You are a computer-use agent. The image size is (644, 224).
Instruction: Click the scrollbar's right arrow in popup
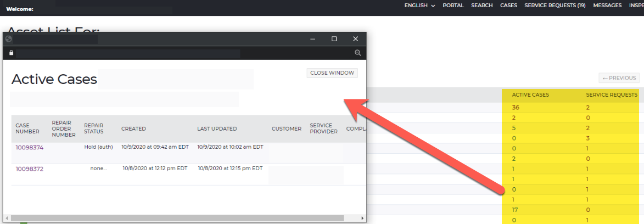[x=362, y=219]
